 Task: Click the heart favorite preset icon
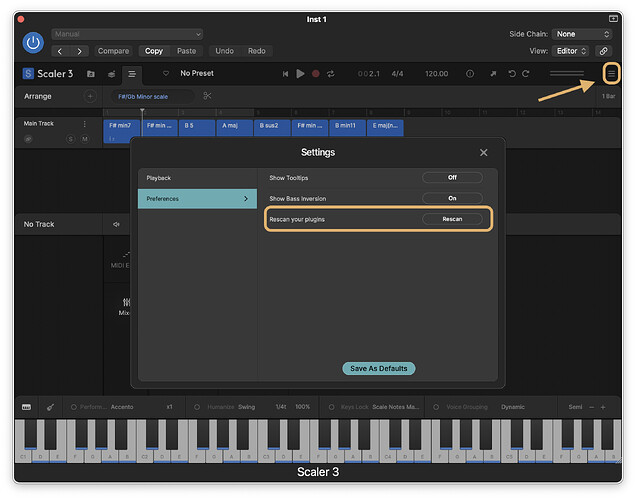tap(166, 74)
